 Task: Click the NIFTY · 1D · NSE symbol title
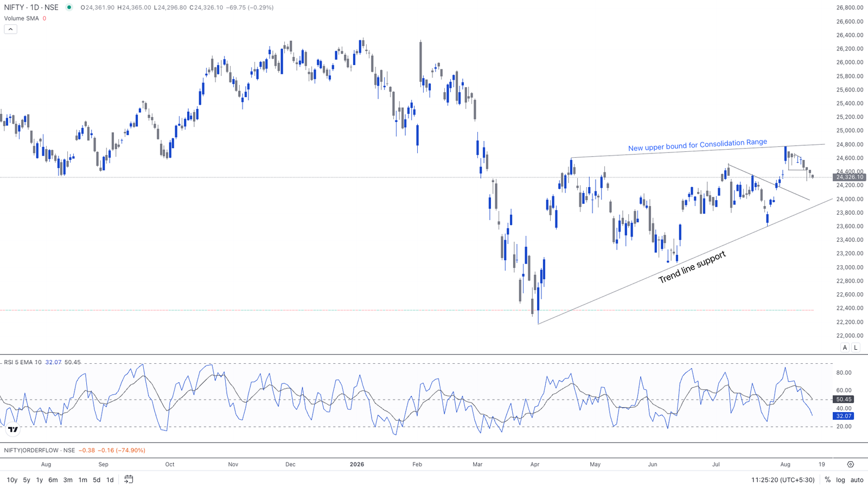pyautogui.click(x=31, y=8)
